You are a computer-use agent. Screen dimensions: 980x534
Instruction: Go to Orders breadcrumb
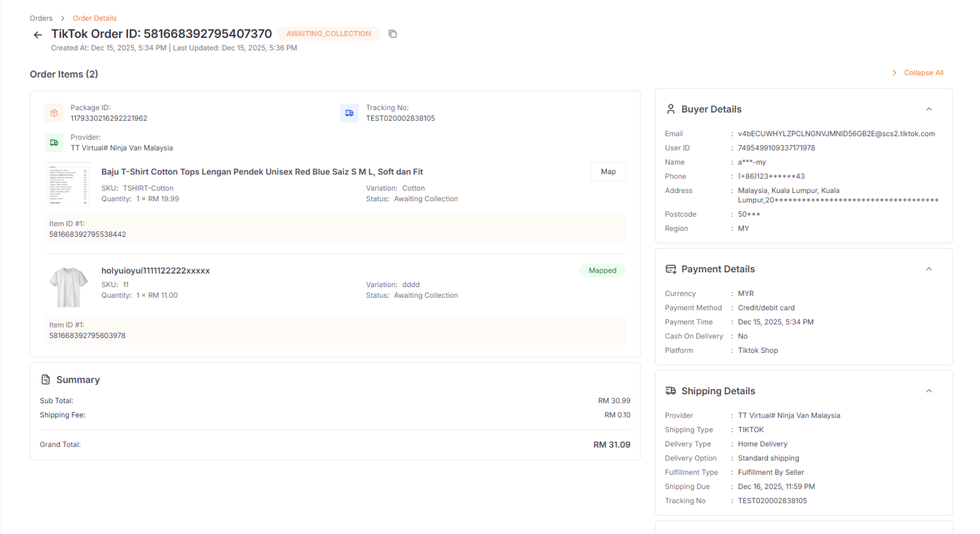[41, 18]
